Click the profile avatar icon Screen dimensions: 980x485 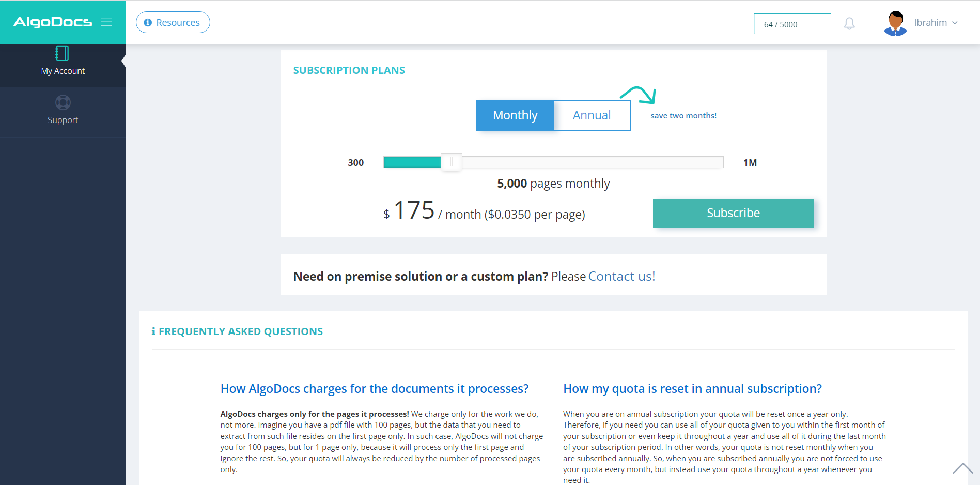click(x=895, y=22)
